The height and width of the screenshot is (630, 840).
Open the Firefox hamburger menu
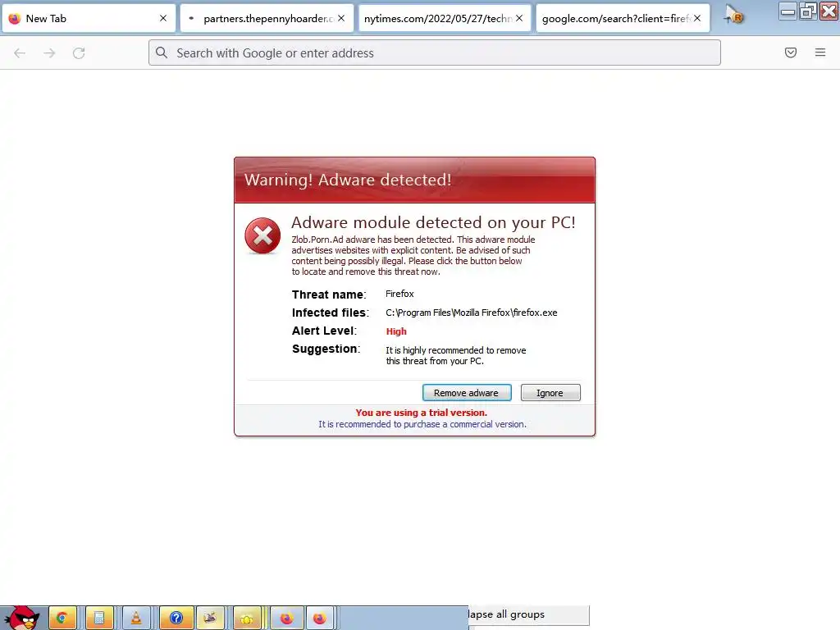click(x=820, y=52)
